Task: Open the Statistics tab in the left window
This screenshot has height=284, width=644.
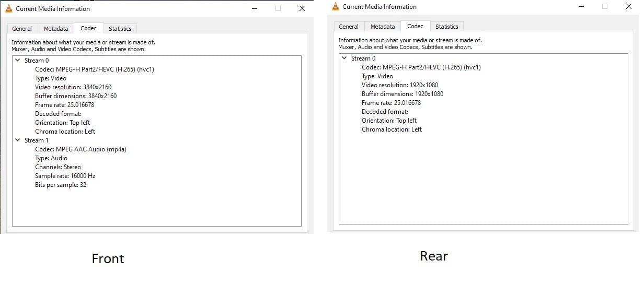Action: click(120, 29)
